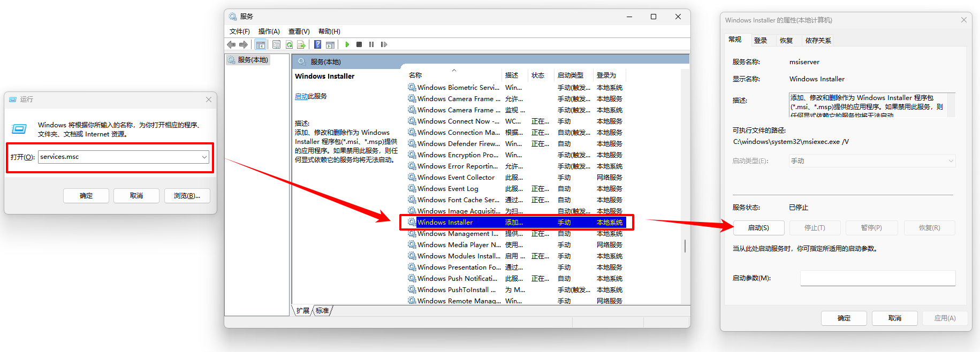This screenshot has width=980, height=352.
Task: Click gear icon beside Windows Push Notifications
Action: (412, 278)
